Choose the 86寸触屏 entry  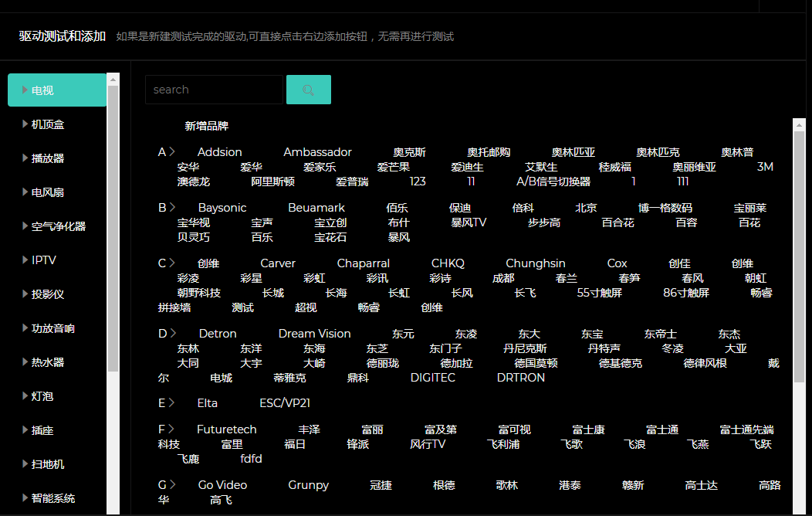[x=685, y=293]
